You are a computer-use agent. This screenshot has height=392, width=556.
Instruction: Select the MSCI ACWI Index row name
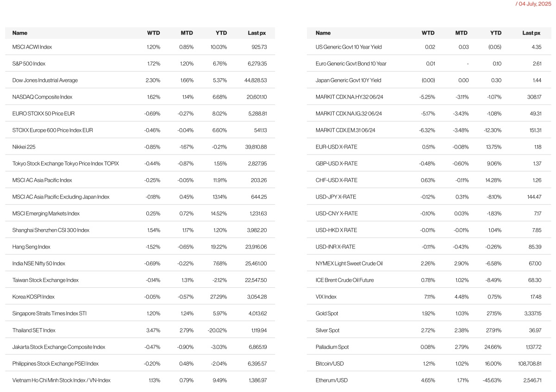pyautogui.click(x=32, y=47)
